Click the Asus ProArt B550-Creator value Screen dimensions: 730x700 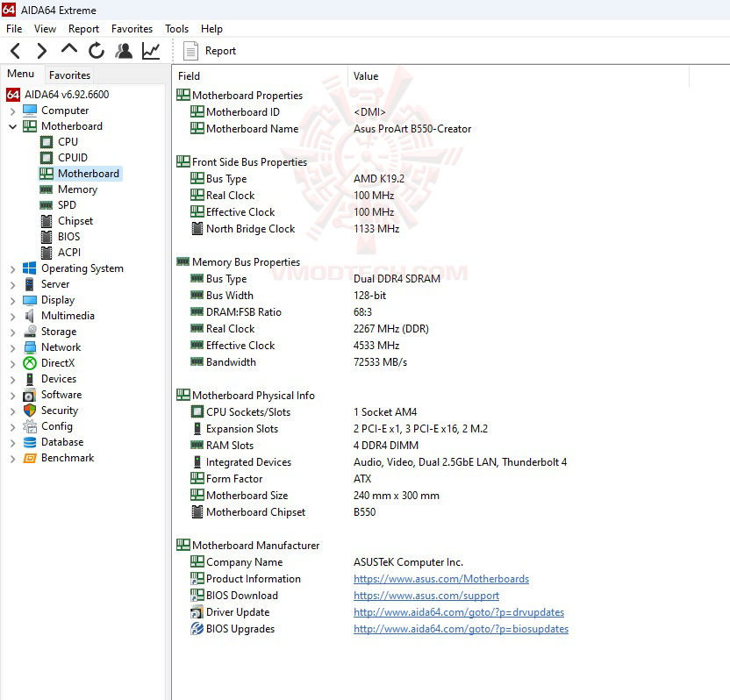click(412, 129)
